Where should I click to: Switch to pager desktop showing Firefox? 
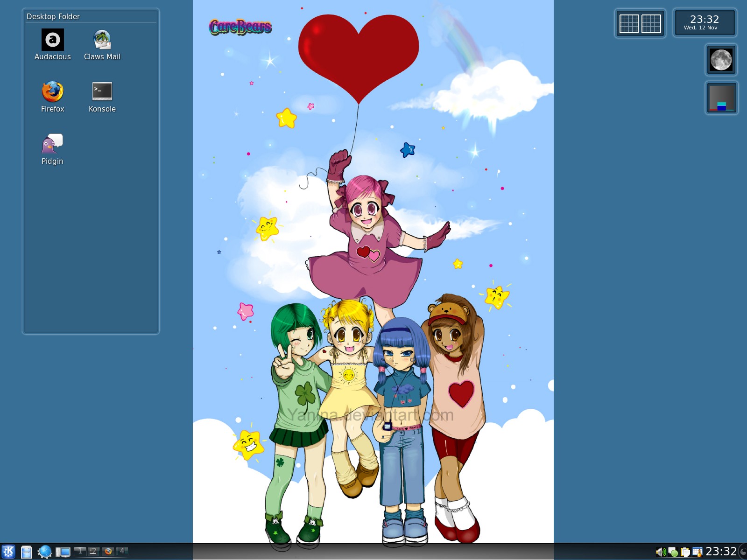(x=108, y=551)
